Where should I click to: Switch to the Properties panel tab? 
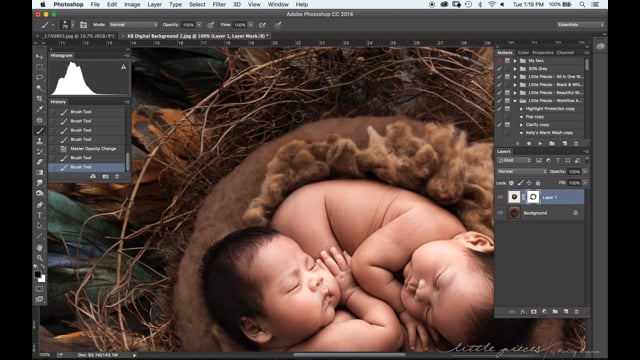(542, 53)
